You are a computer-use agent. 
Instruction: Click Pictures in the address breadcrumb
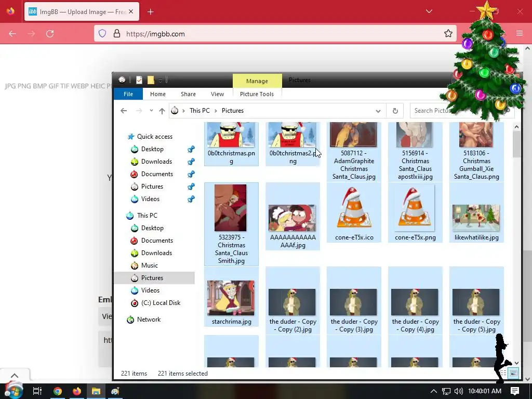232,111
